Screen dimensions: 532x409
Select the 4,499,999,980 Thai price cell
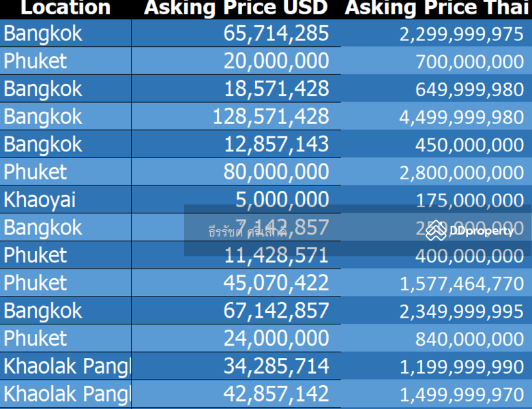tap(437, 117)
